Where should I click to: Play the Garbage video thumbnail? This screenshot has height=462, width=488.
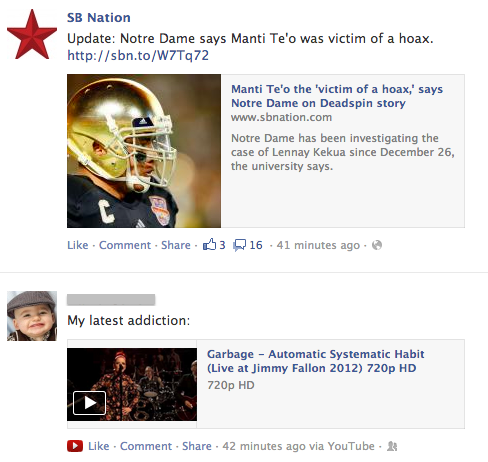(132, 384)
